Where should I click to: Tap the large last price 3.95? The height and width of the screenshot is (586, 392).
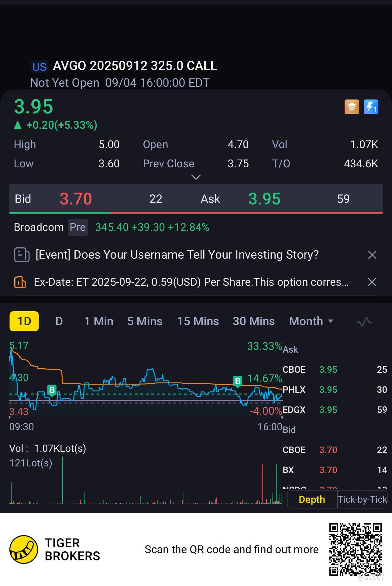(x=34, y=106)
